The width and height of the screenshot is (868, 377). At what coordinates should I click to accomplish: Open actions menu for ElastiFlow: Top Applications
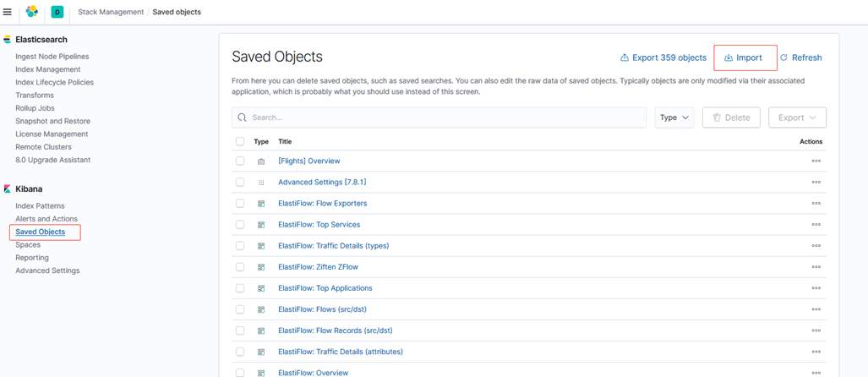[x=816, y=288]
